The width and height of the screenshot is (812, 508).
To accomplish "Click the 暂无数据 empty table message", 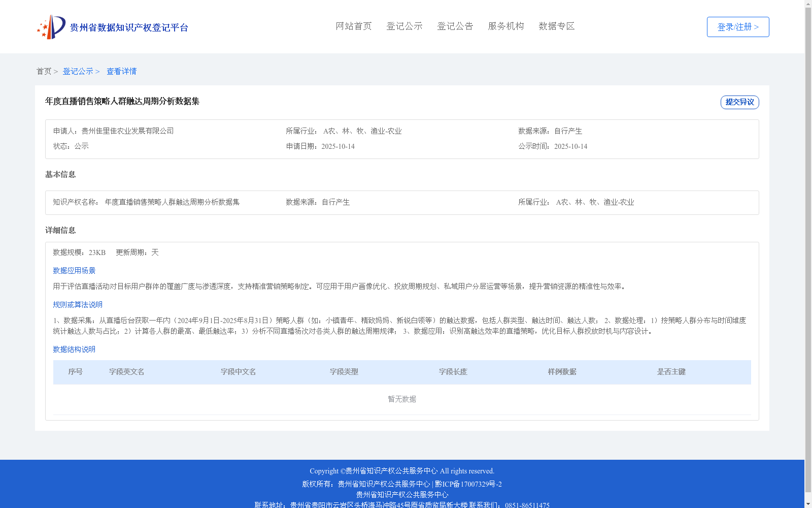I will [x=402, y=399].
